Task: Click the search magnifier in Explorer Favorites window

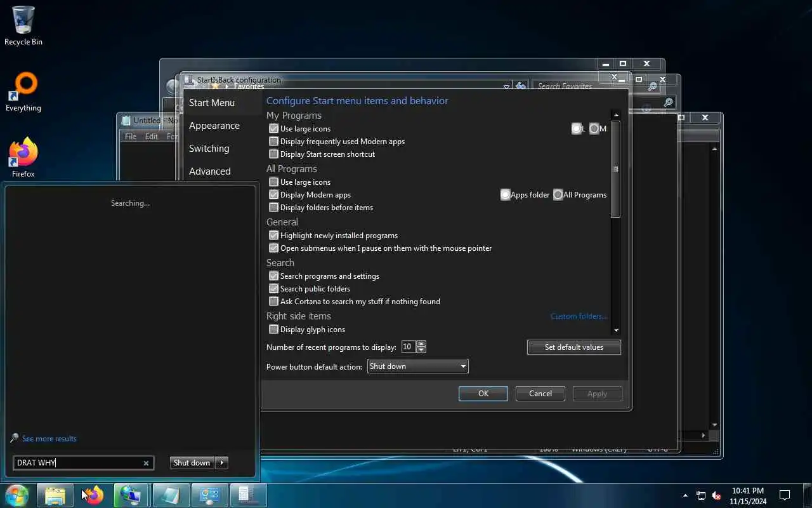Action: 652,86
